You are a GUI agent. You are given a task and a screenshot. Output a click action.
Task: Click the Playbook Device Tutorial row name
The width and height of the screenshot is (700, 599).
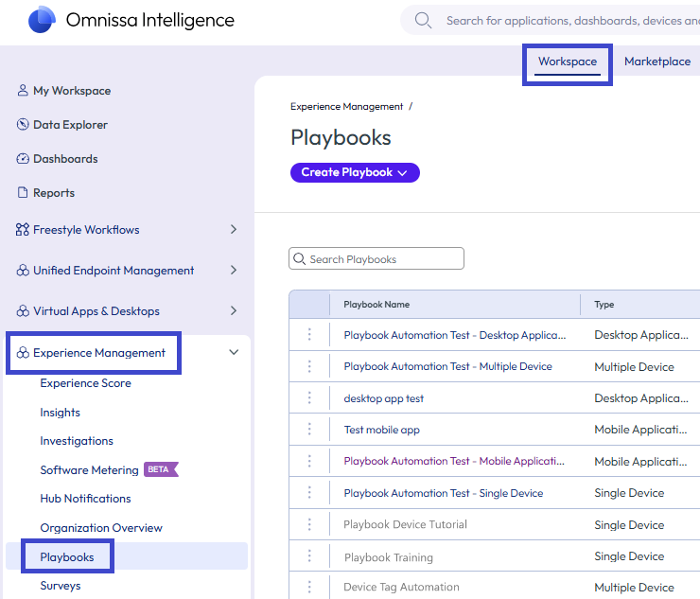[405, 524]
